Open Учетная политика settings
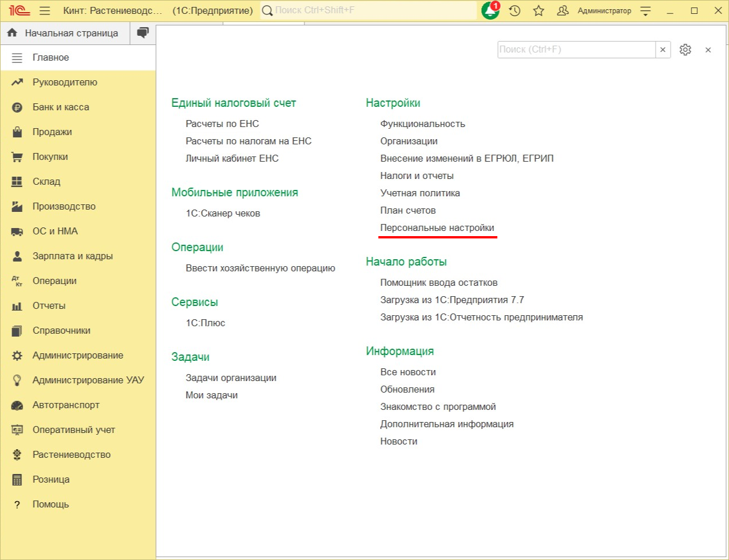This screenshot has height=560, width=729. (x=420, y=193)
